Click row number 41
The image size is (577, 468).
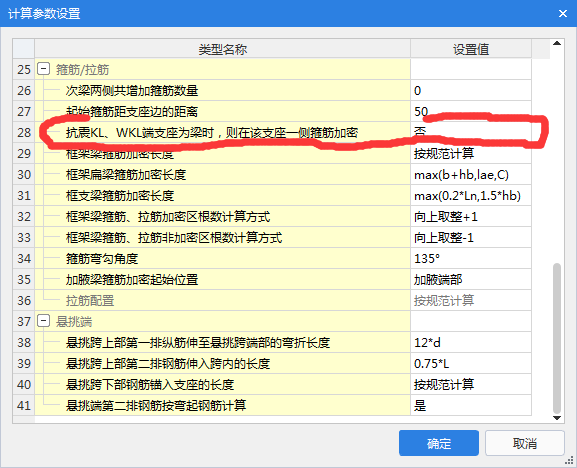pos(24,405)
